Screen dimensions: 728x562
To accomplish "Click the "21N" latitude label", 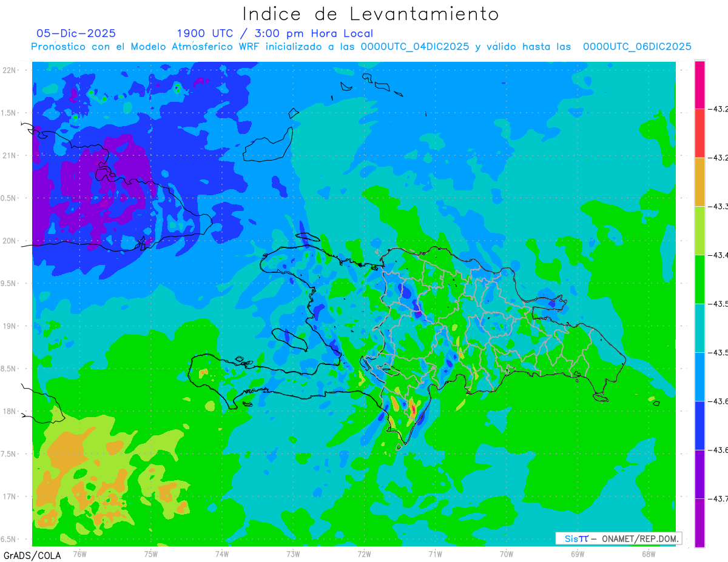I will tap(10, 155).
